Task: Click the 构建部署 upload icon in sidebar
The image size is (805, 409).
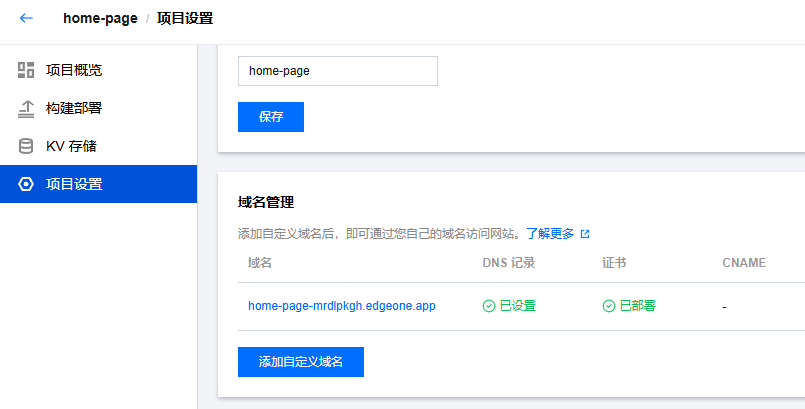Action: pos(26,108)
